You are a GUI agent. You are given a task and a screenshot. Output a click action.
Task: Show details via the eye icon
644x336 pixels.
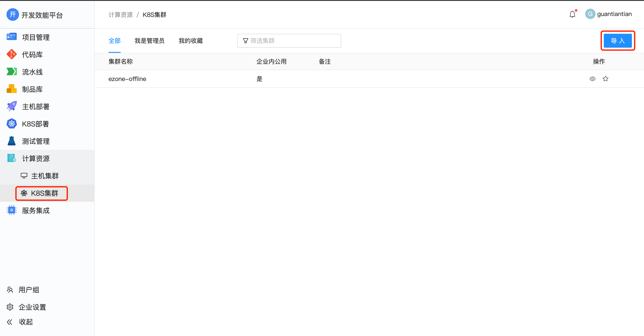(x=593, y=79)
